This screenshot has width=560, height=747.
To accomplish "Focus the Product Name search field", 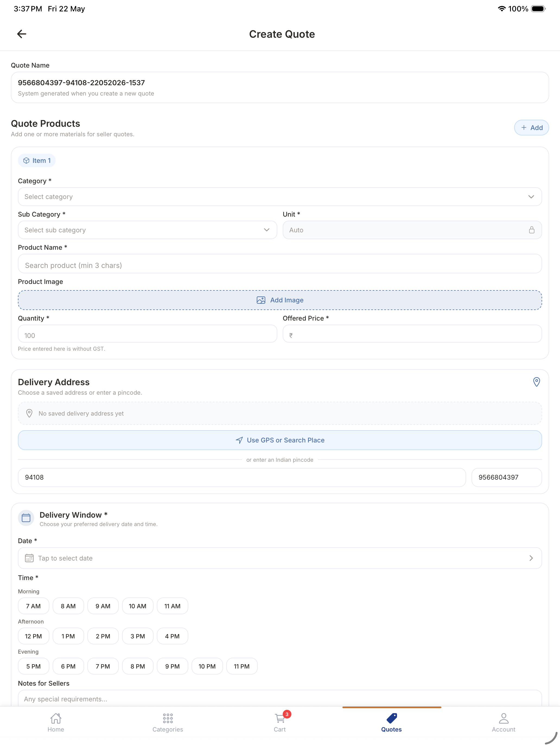I will click(280, 264).
